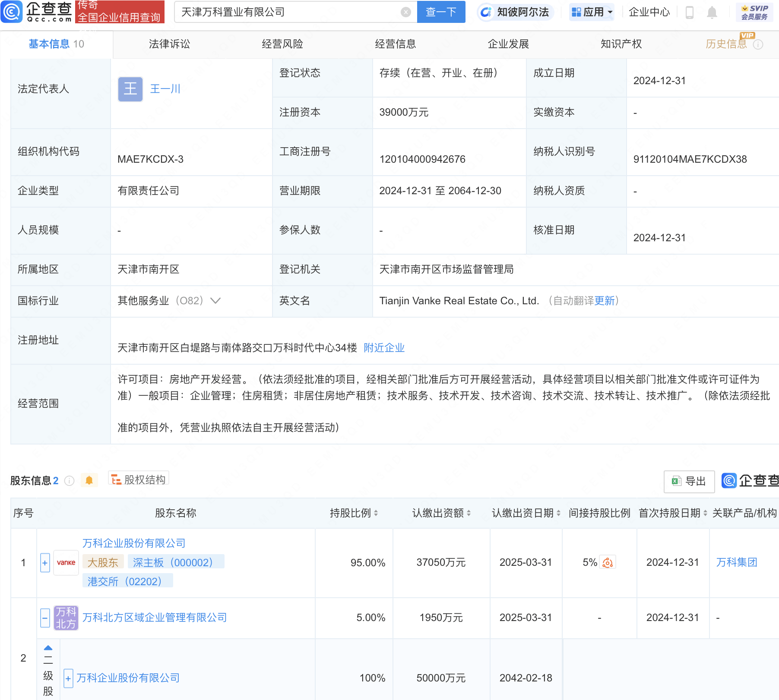The height and width of the screenshot is (700, 779).
Task: Open 历史信息 VIP tab
Action: coord(726,44)
